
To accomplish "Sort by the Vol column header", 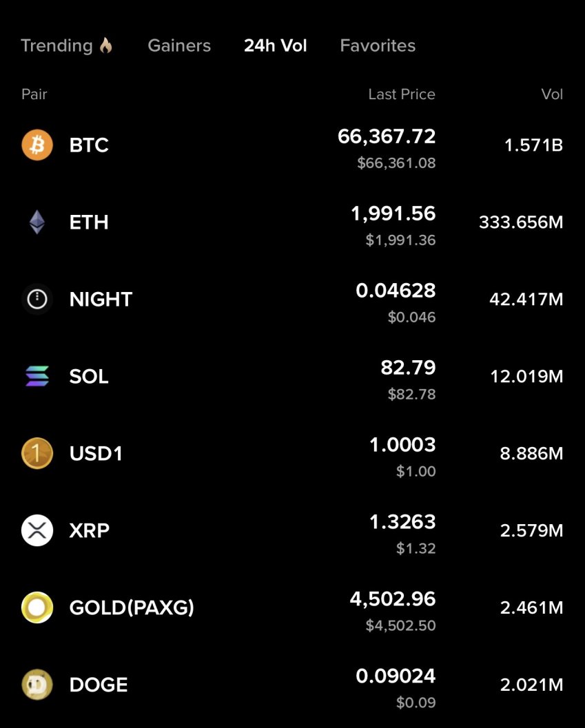I will click(552, 94).
